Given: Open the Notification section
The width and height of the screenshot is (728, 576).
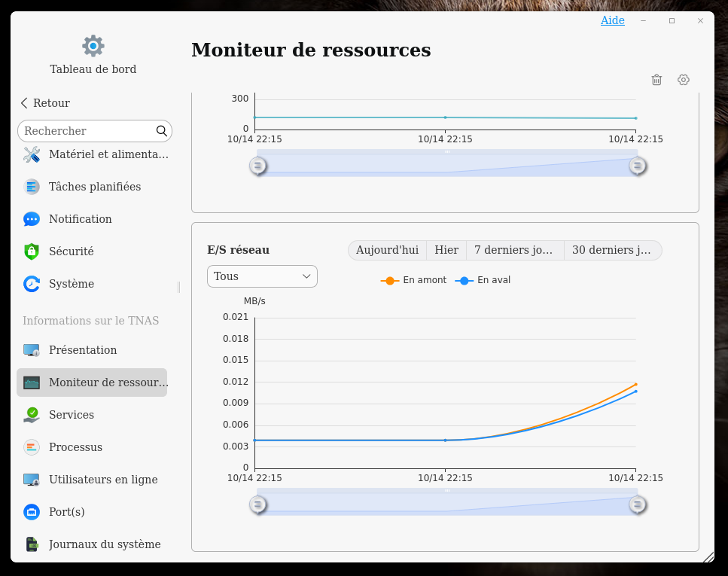Looking at the screenshot, I should point(80,219).
